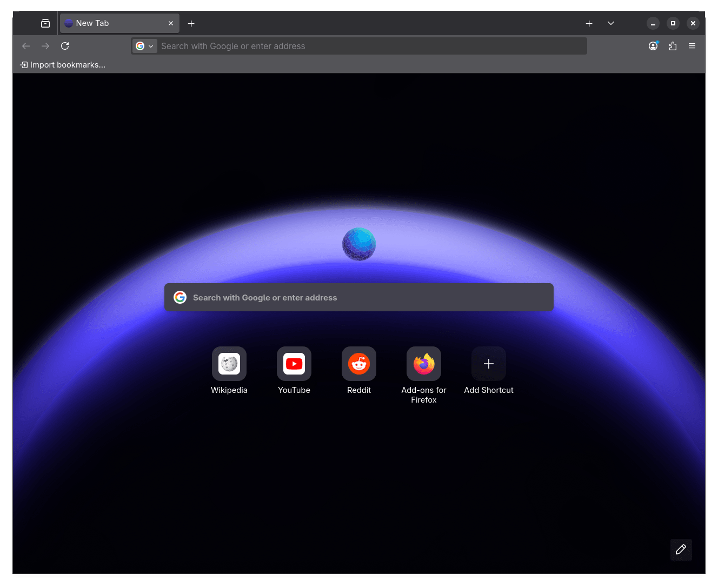This screenshot has width=718, height=588.
Task: Open the Firefox View icon in tab strip
Action: pyautogui.click(x=45, y=23)
